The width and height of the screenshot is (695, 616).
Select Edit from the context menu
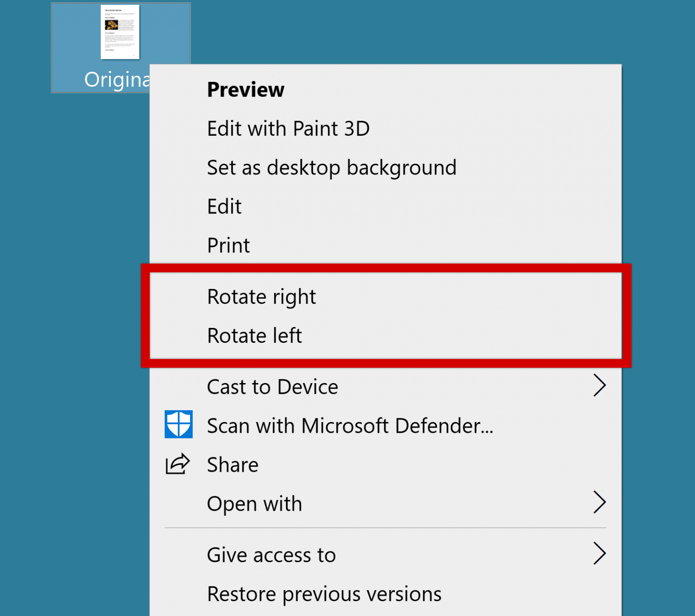pyautogui.click(x=224, y=206)
